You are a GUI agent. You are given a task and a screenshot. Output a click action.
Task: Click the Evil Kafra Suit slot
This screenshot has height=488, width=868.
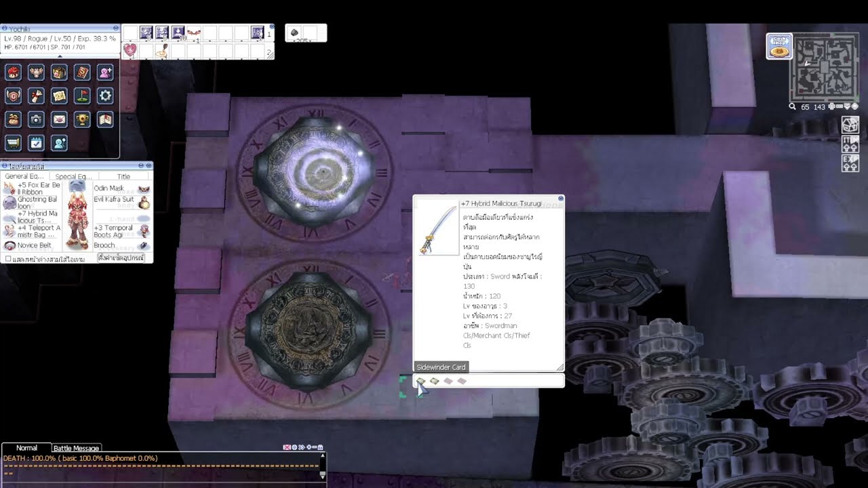click(x=122, y=202)
